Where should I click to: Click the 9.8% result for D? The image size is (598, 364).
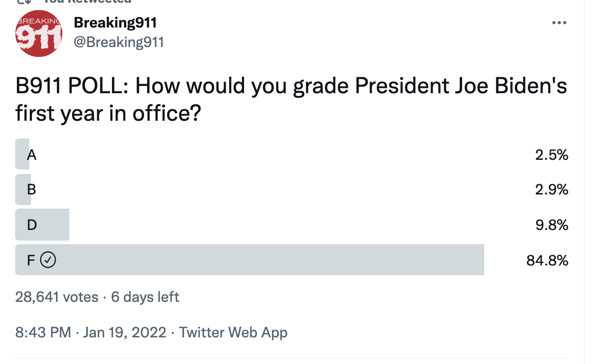coord(552,225)
